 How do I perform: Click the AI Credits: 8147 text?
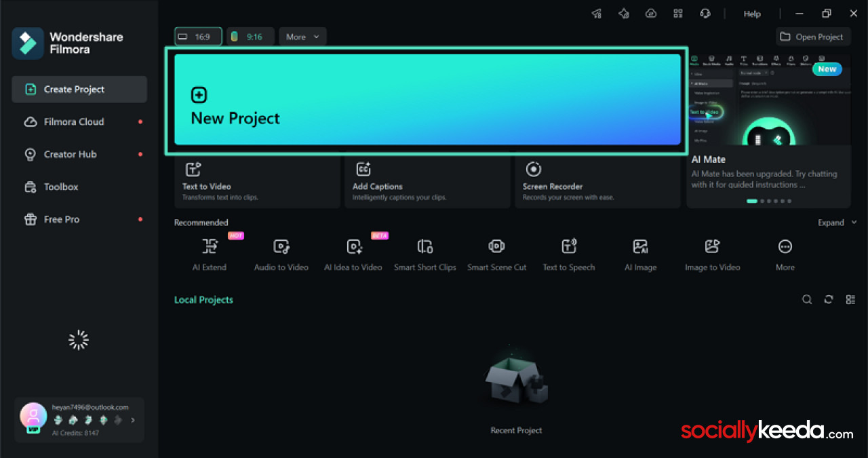(x=75, y=432)
